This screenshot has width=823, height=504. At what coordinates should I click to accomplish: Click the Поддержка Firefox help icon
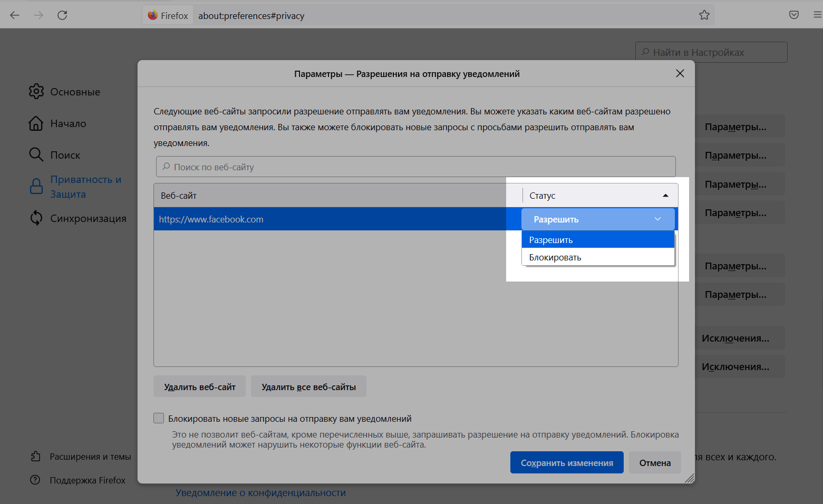[x=35, y=480]
